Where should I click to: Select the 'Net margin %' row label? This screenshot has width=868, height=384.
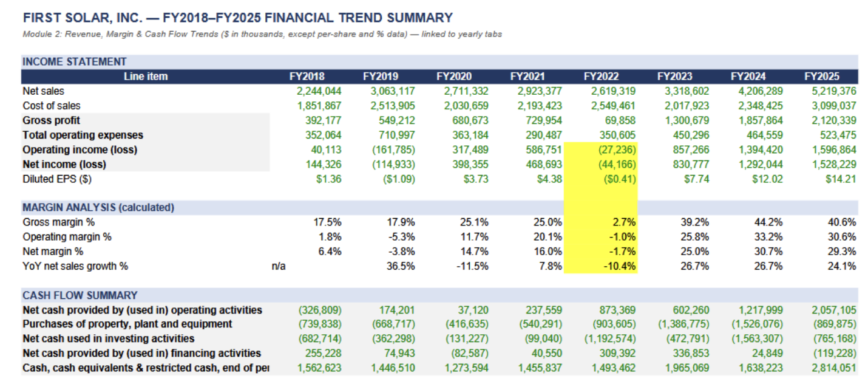click(53, 252)
